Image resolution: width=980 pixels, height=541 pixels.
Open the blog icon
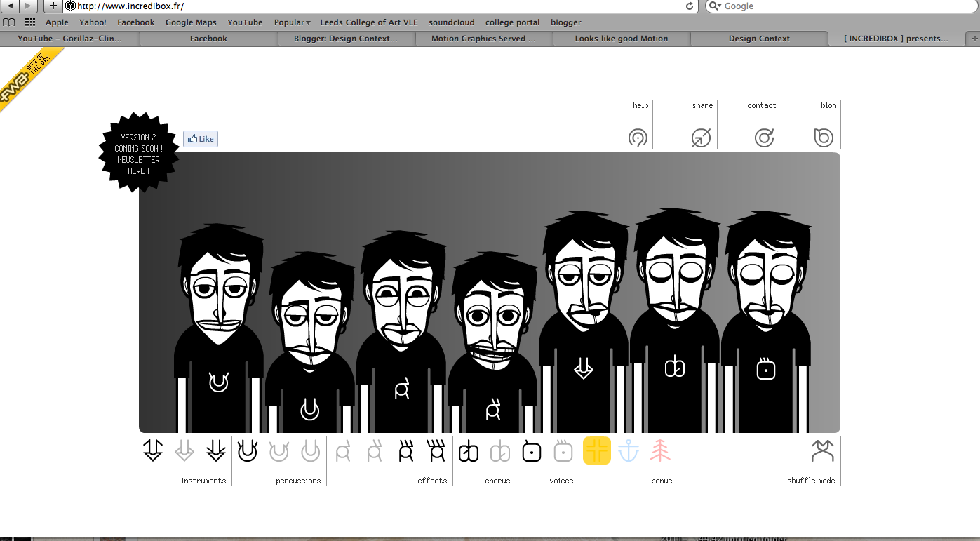pos(823,138)
